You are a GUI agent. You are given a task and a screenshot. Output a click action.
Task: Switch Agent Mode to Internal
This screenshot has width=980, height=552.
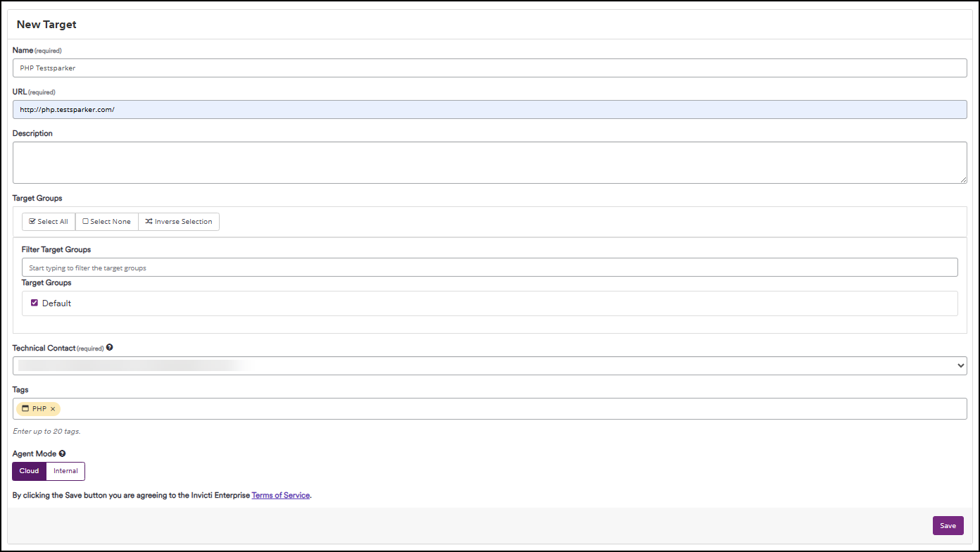(65, 471)
